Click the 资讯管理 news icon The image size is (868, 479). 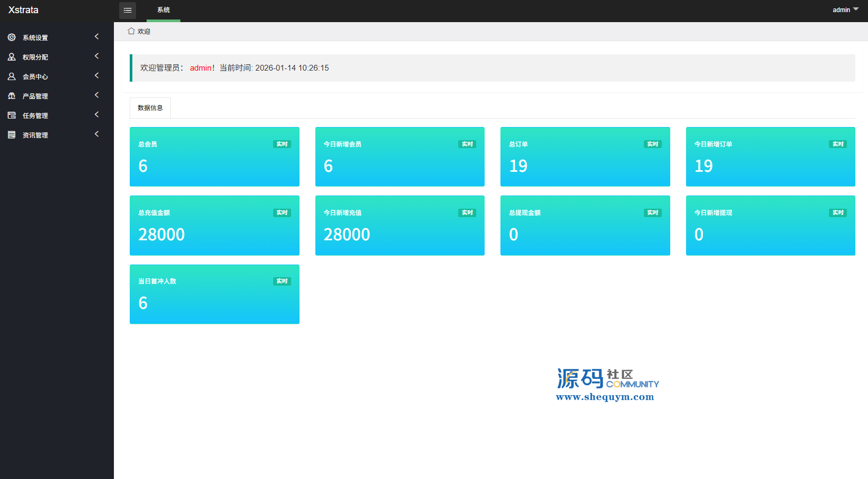click(x=12, y=135)
